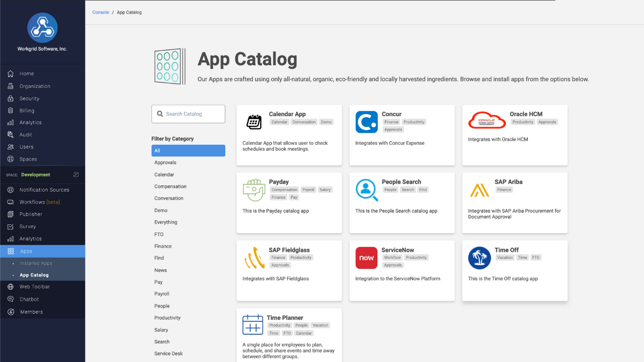This screenshot has width=644, height=362.
Task: Click the Audit icon in sidebar
Action: 11,135
